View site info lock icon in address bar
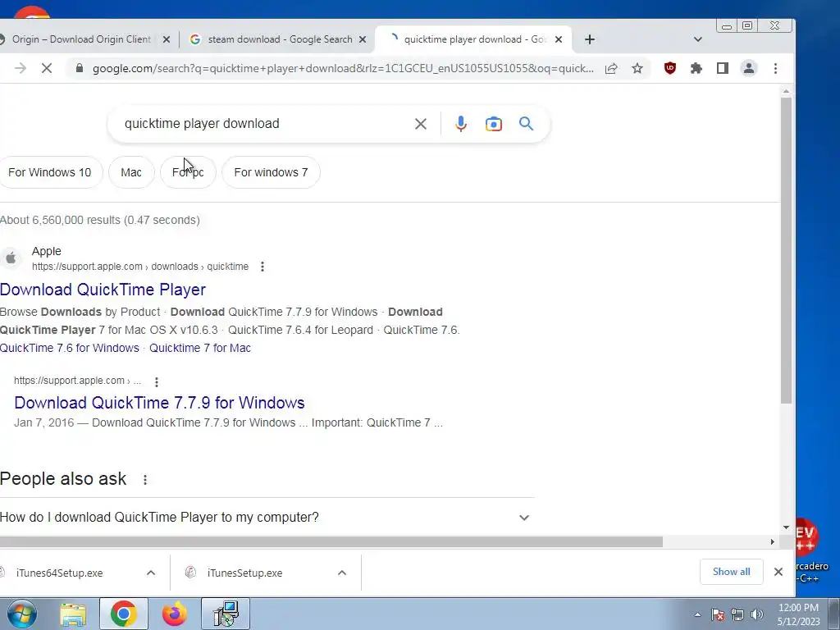Image resolution: width=840 pixels, height=630 pixels. tap(80, 68)
